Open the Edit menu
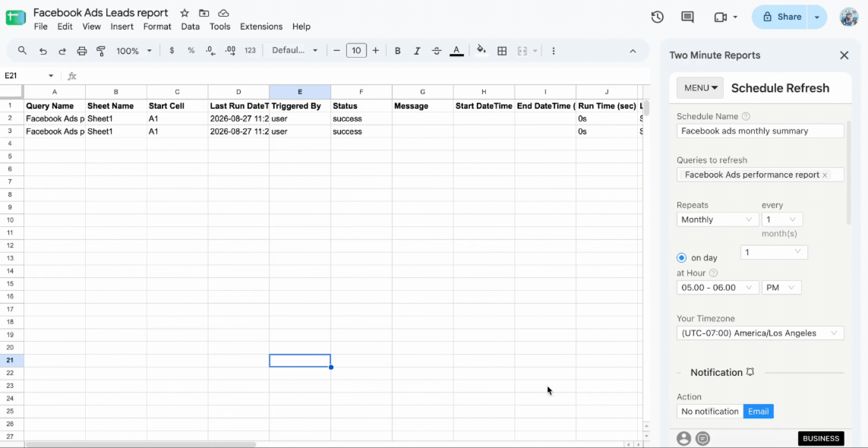Screen dimensions: 868x448 [65, 26]
